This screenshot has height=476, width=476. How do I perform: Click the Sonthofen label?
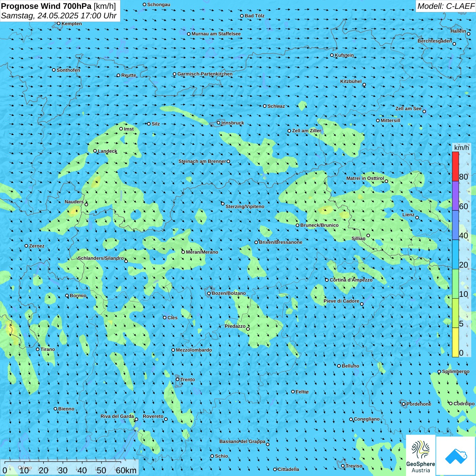(68, 70)
